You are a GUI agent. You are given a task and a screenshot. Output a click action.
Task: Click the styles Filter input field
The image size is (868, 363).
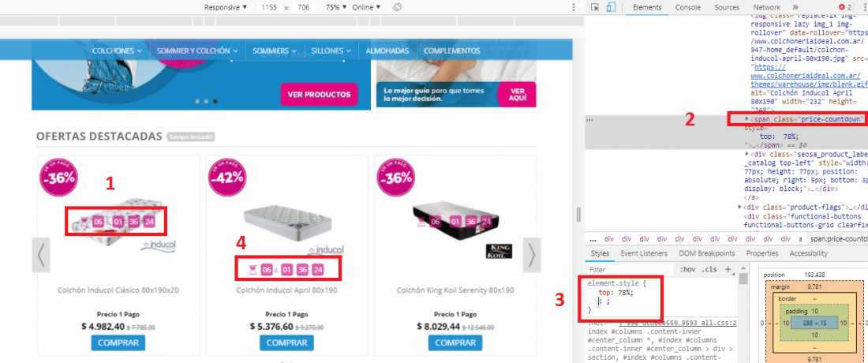(631, 269)
